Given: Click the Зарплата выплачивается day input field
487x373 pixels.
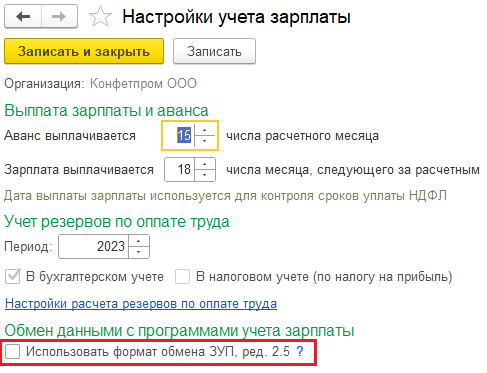Looking at the screenshot, I should coord(180,170).
